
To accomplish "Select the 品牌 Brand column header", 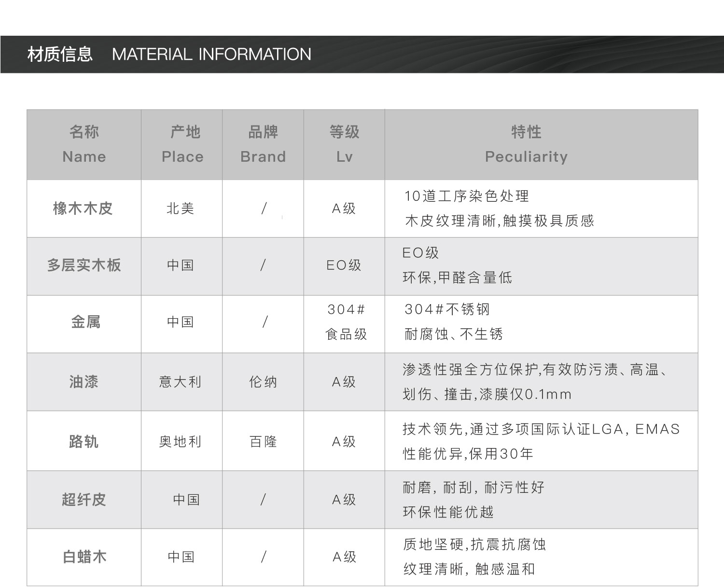I will coord(263,144).
